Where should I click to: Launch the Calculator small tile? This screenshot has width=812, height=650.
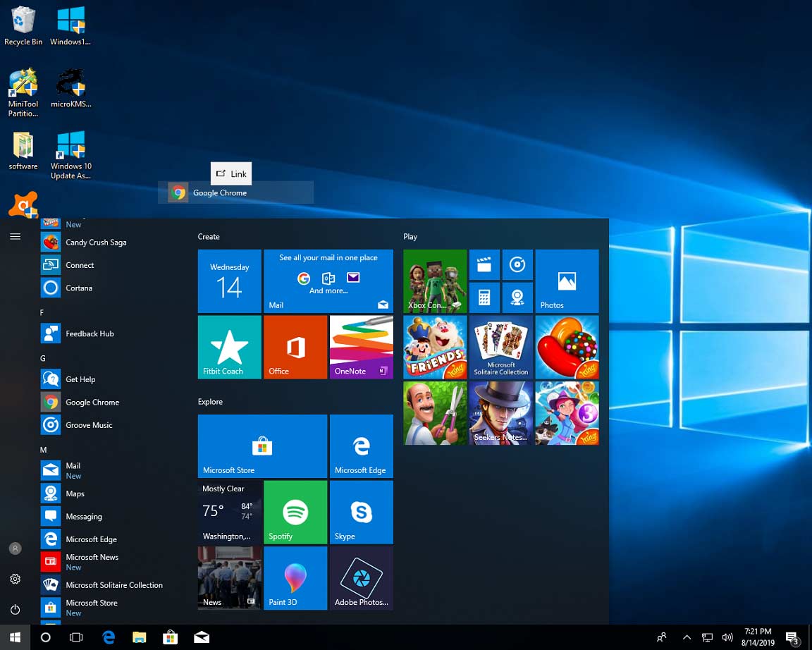click(x=484, y=298)
